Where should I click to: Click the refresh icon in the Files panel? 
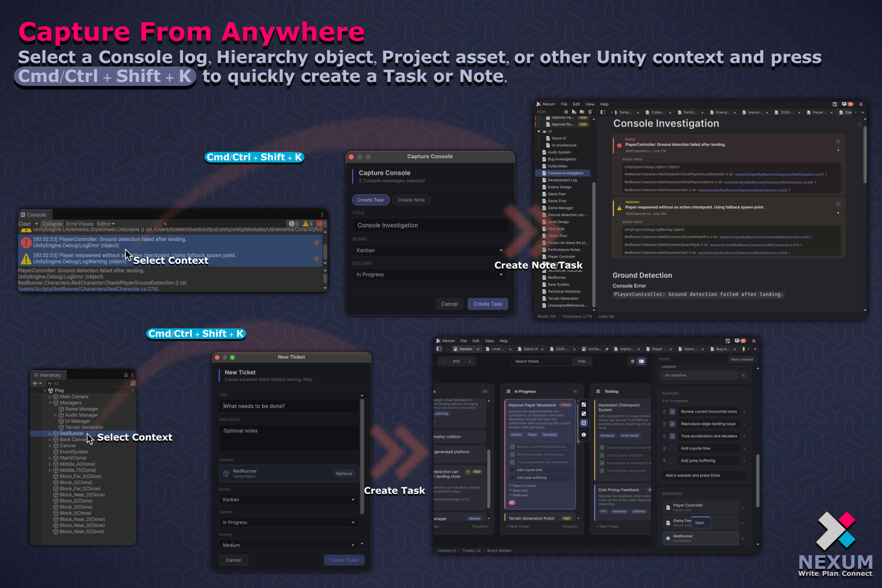tap(590, 112)
